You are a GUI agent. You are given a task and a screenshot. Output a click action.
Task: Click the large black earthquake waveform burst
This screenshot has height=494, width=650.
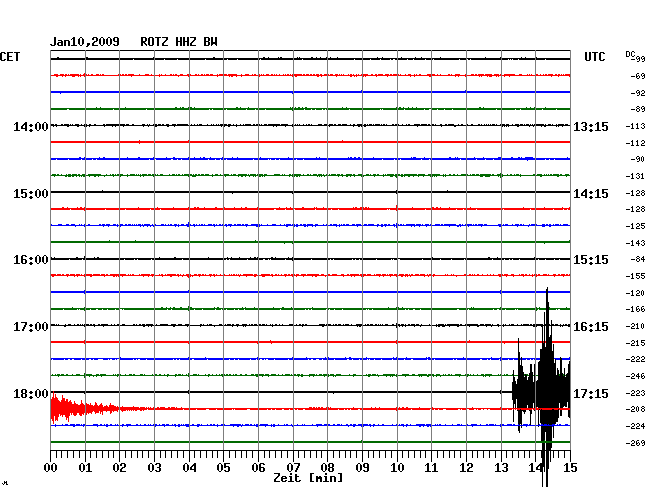coord(541,387)
